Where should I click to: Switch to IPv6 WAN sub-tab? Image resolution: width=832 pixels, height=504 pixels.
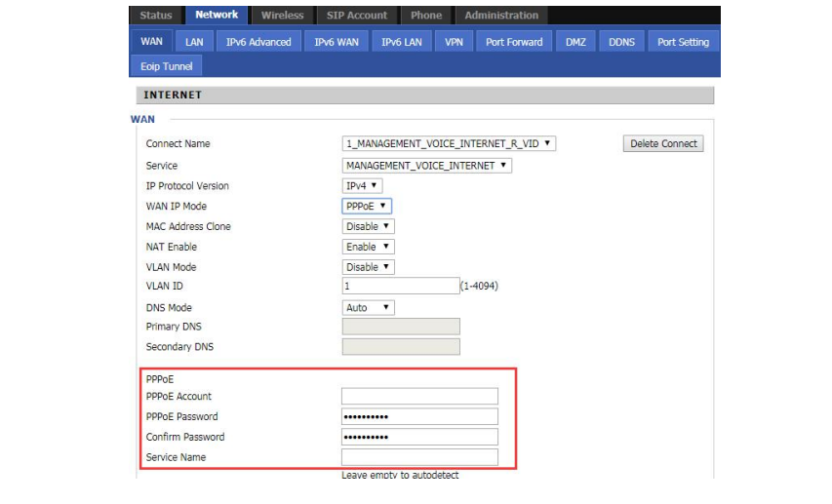(337, 42)
